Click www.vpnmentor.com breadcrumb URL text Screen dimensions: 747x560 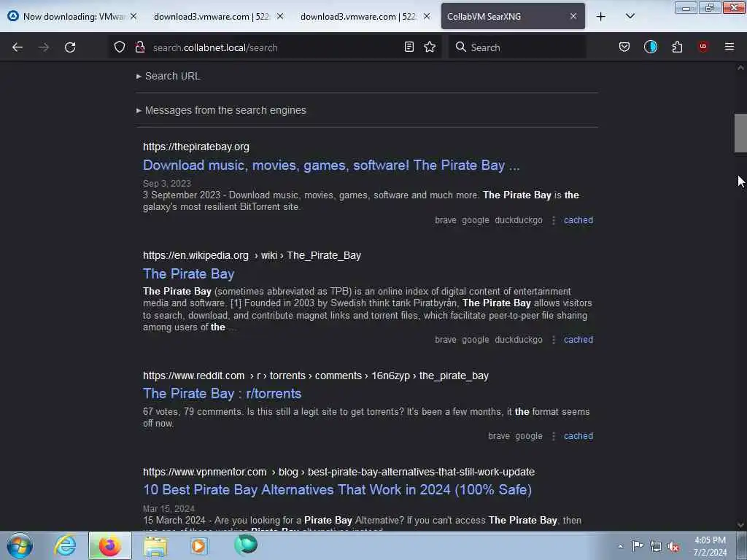338,472
